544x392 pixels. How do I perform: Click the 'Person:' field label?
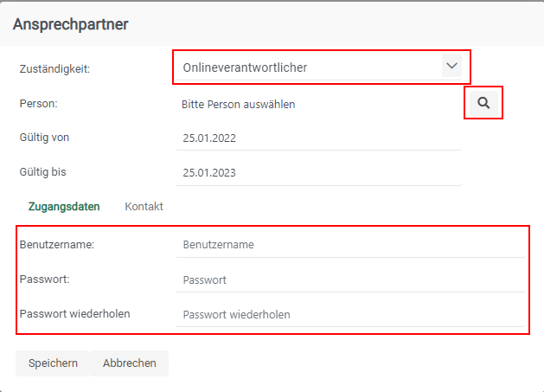(38, 103)
